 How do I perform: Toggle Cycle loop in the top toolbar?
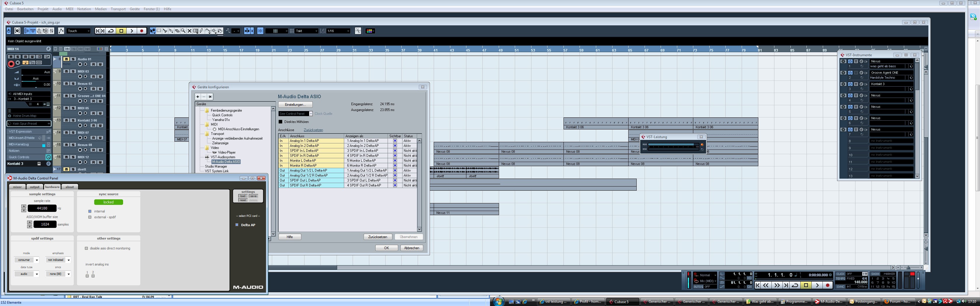[x=111, y=31]
